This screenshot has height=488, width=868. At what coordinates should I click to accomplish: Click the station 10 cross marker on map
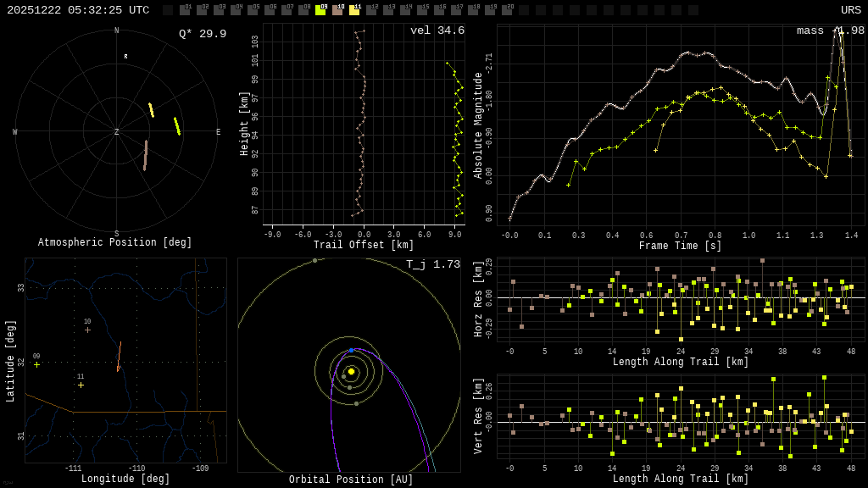pyautogui.click(x=87, y=330)
